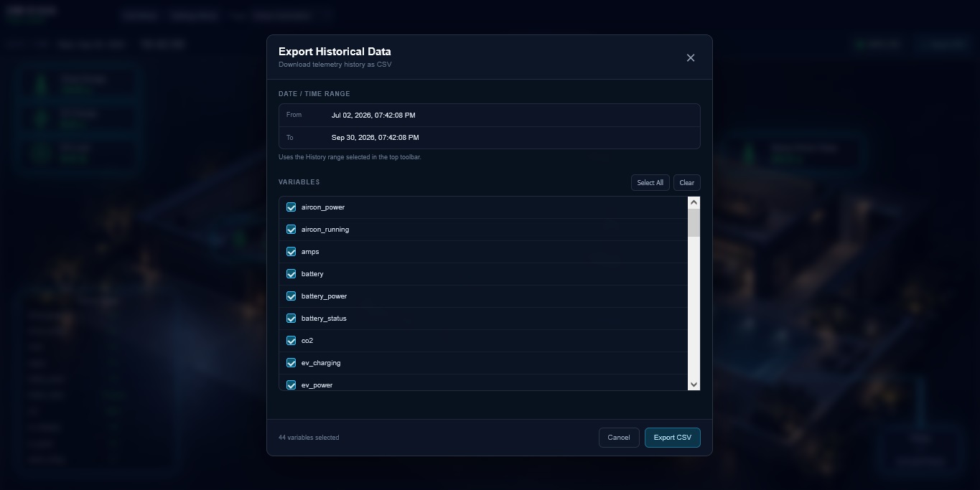Click the battery_status label text

click(324, 319)
